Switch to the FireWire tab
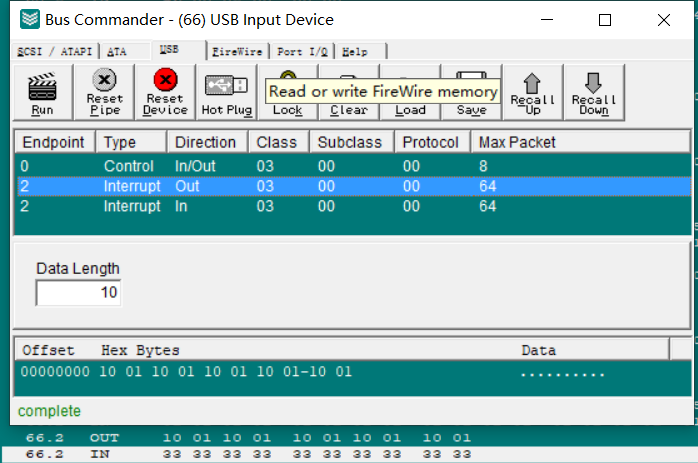 pyautogui.click(x=237, y=51)
